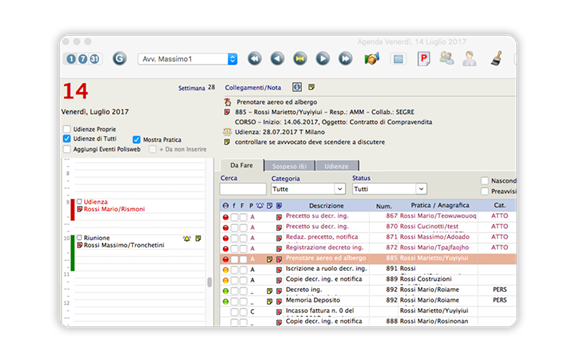The width and height of the screenshot is (576, 362).
Task: Jump to today with the yellow center button
Action: [300, 58]
